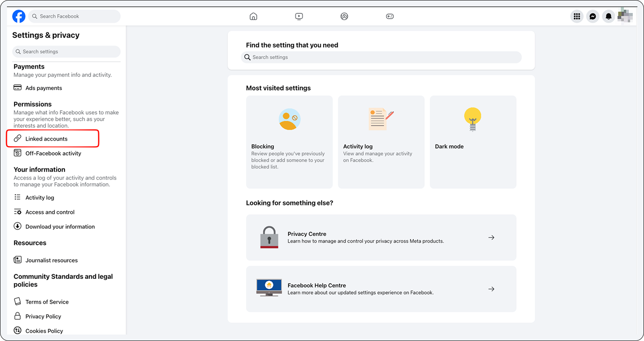Click the Dark mode lightbulb illustration
Image resolution: width=644 pixels, height=341 pixels.
(473, 119)
